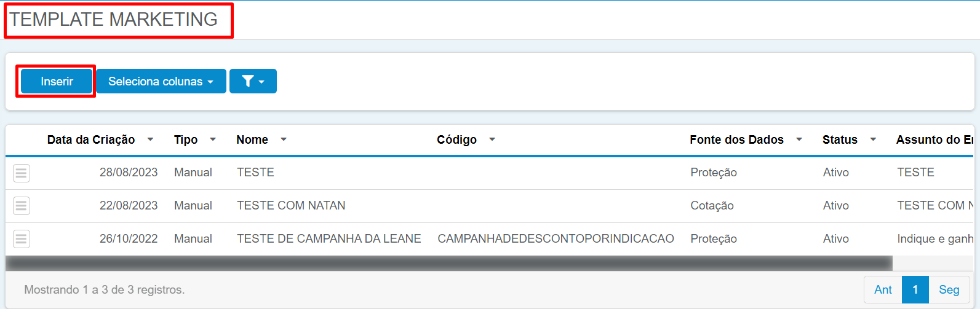980x309 pixels.
Task: Open Tipo column header dropdown arrow
Action: (x=213, y=139)
